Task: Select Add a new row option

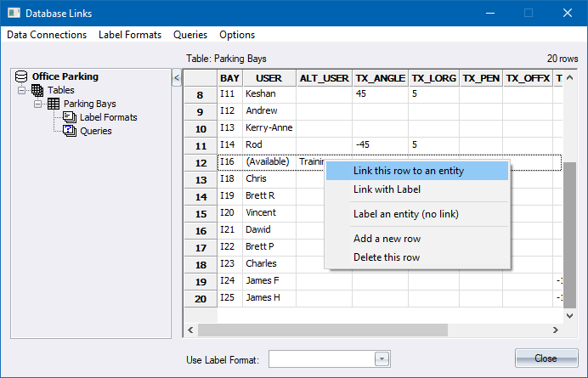Action: tap(387, 239)
